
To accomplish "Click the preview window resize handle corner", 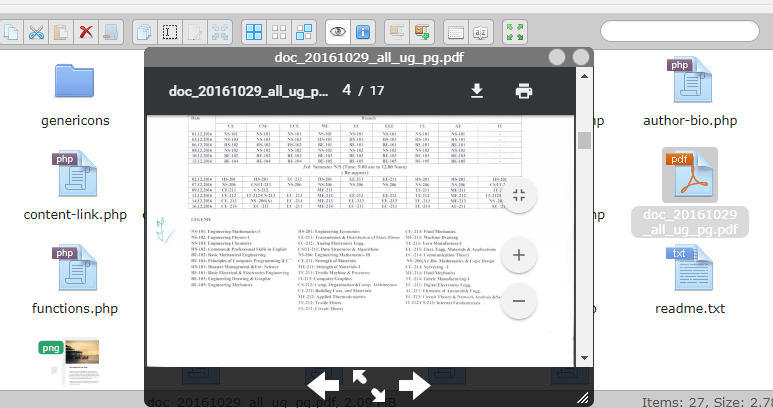I will click(x=583, y=397).
